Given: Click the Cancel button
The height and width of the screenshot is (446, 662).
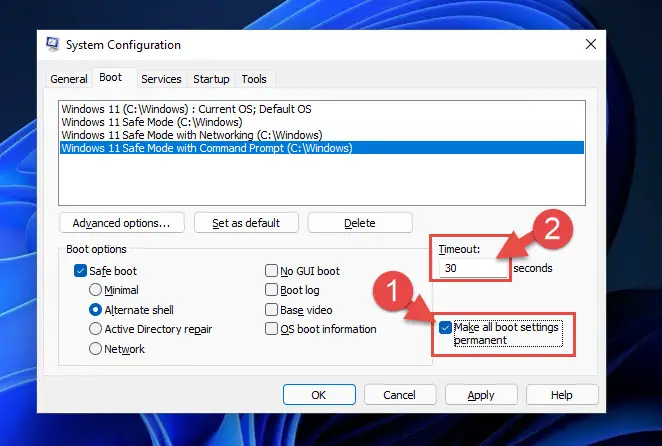Looking at the screenshot, I should coord(400,394).
